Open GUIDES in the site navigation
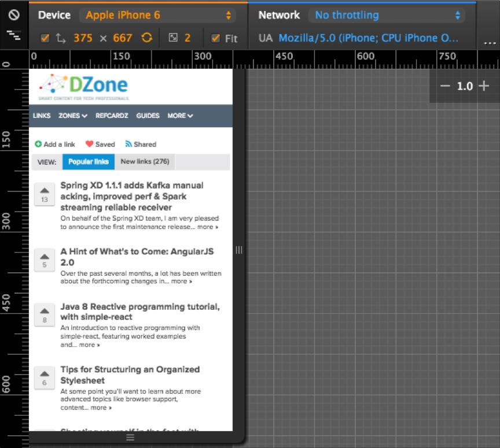This screenshot has width=500, height=448. (x=148, y=116)
